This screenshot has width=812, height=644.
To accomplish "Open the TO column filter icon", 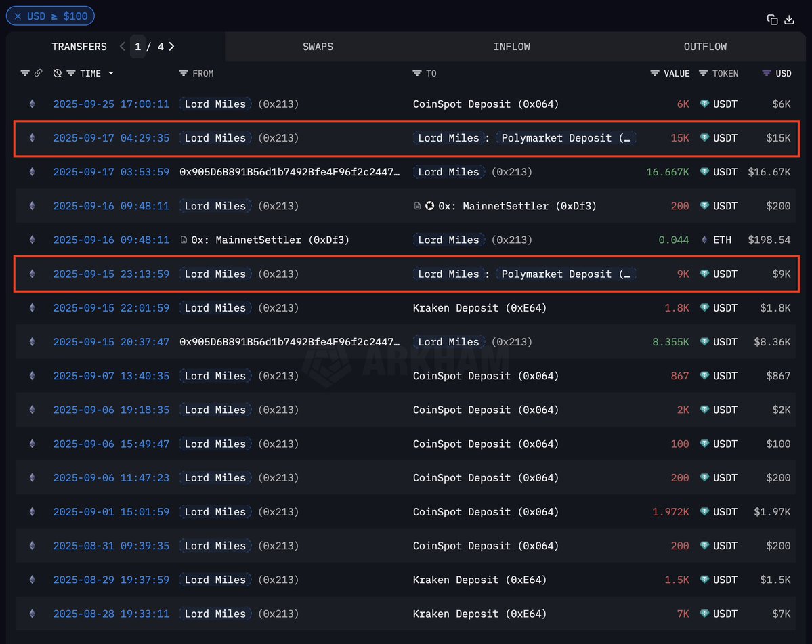I will (416, 73).
